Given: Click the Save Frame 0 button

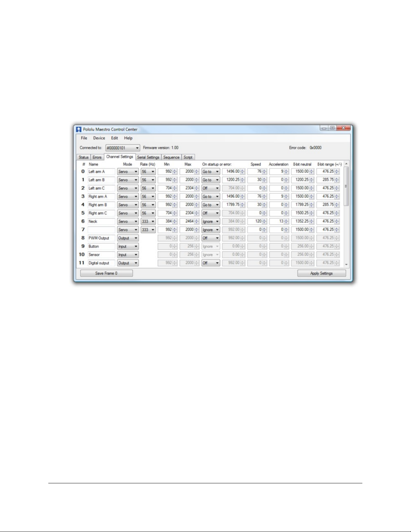Looking at the screenshot, I should tap(106, 273).
